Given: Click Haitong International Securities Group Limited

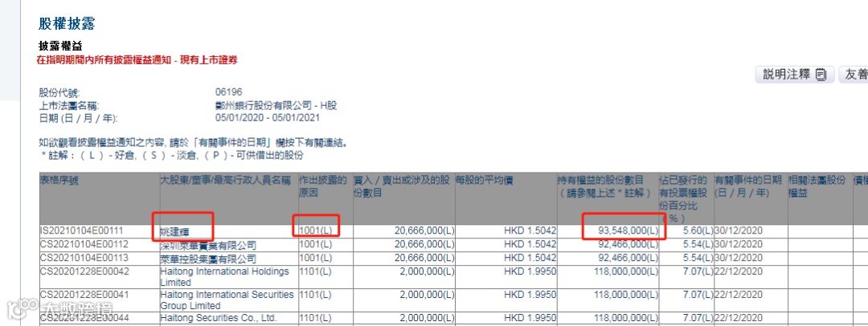Looking at the screenshot, I should [x=227, y=300].
